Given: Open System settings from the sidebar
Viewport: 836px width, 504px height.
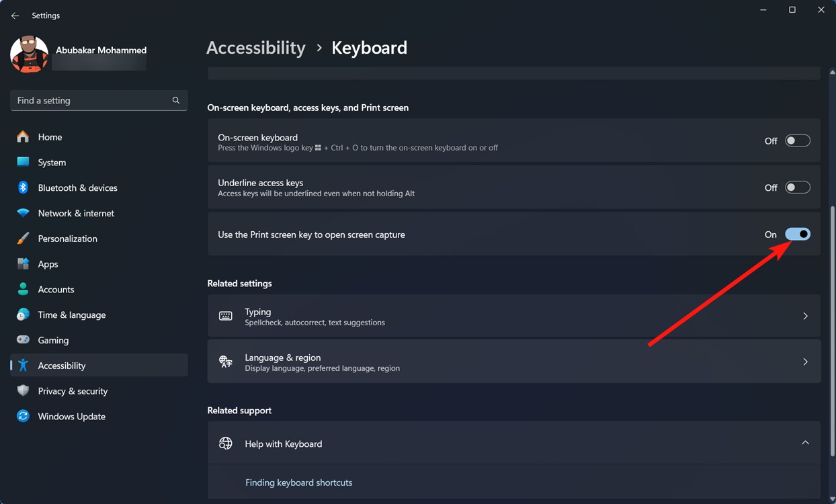Looking at the screenshot, I should coord(51,162).
